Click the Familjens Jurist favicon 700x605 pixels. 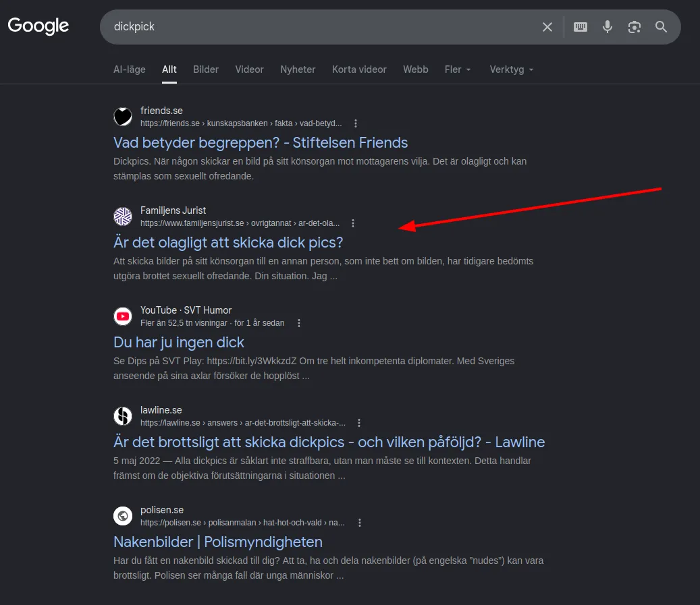point(123,217)
